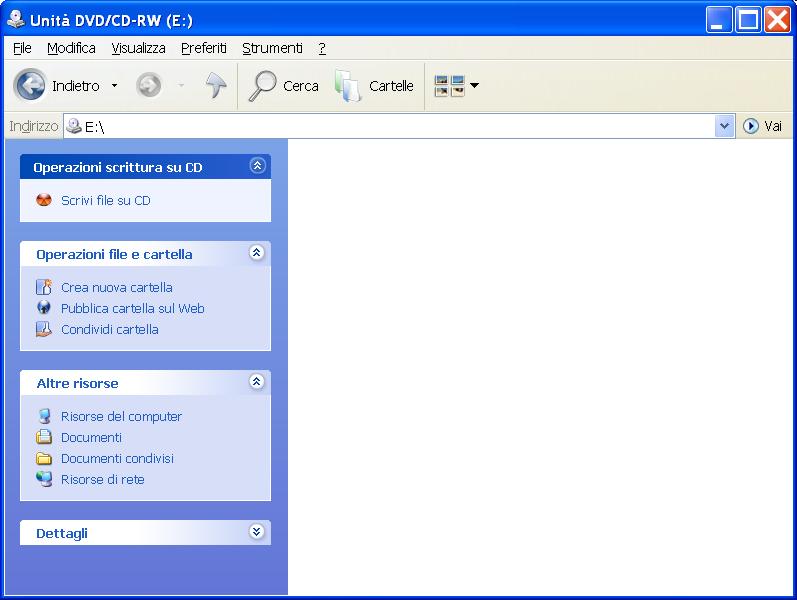Screen dimensions: 797x600
Task: Click the Up folder level icon
Action: (216, 86)
